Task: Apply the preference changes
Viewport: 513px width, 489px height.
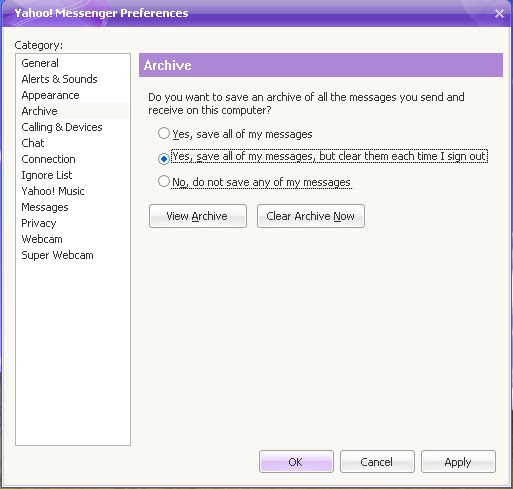Action: tap(458, 462)
